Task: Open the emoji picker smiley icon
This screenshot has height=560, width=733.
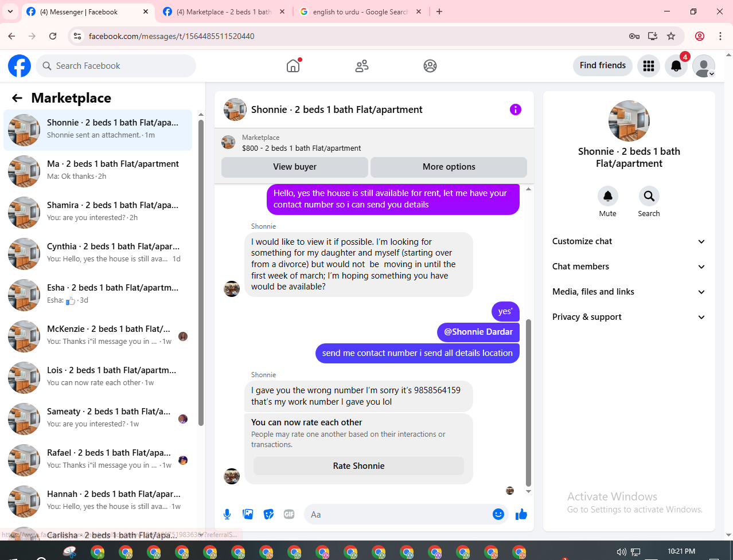Action: 498,514
